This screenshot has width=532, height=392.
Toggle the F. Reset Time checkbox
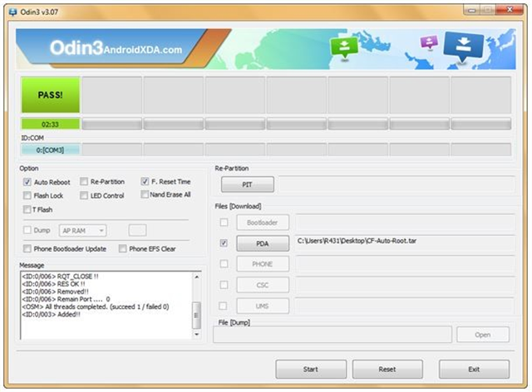[x=145, y=181]
